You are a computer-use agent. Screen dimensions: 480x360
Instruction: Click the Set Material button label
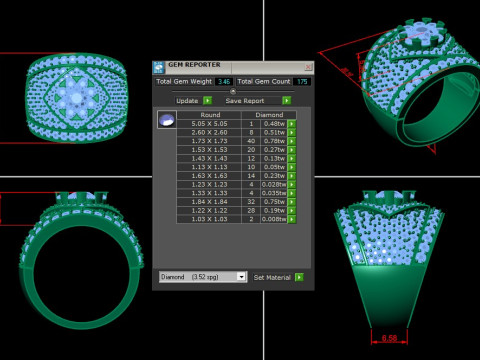click(x=272, y=277)
